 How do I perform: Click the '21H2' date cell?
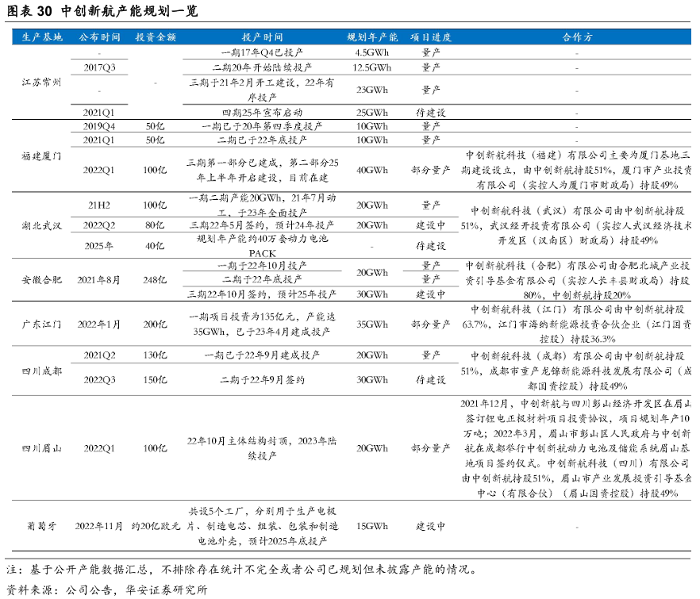pos(99,205)
